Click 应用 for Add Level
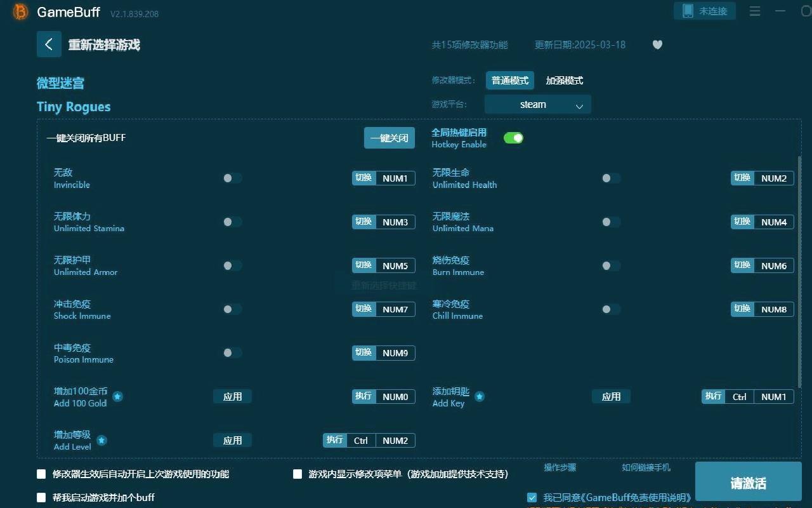This screenshot has width=812, height=508. (233, 440)
